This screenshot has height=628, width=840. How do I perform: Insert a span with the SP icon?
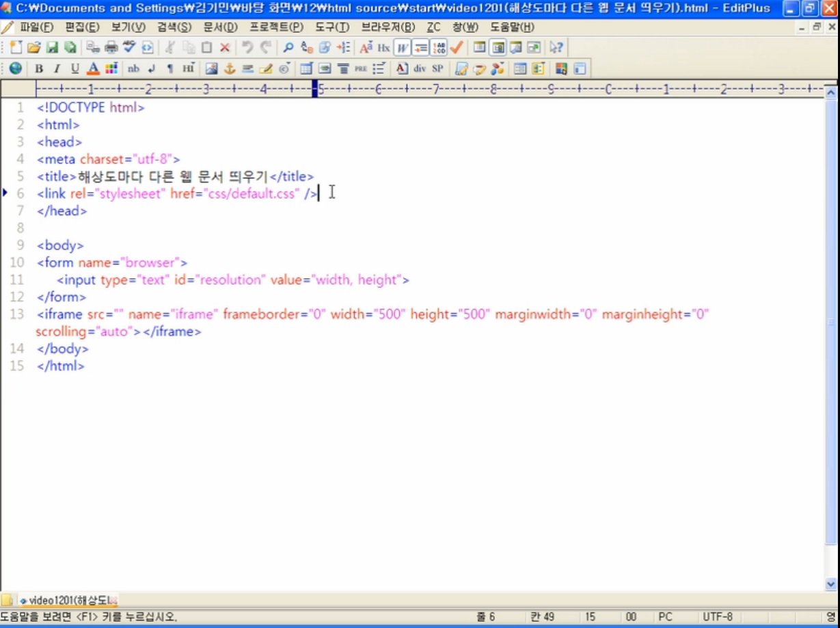pos(437,68)
